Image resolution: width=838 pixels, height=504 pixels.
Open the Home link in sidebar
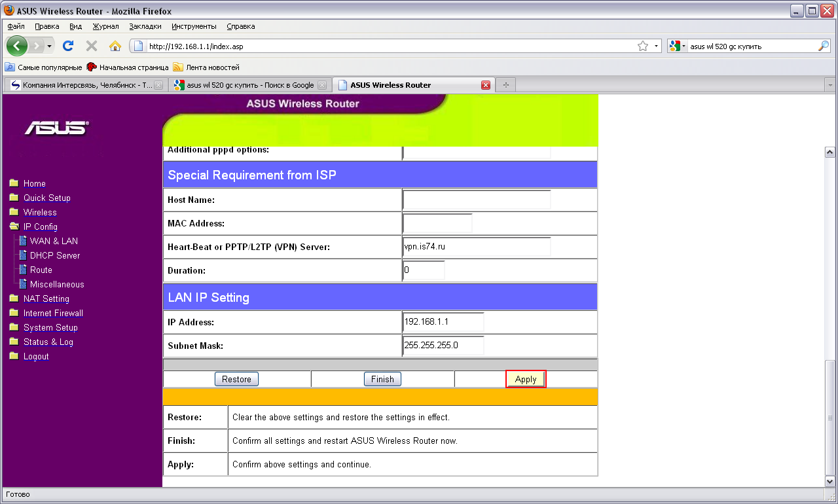(x=35, y=184)
